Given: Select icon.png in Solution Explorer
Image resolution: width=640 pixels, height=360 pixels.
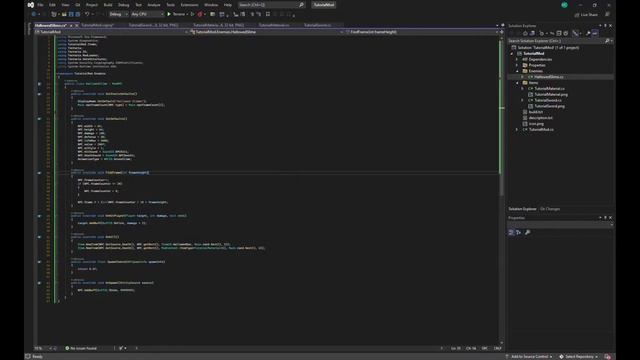Looking at the screenshot, I should (x=536, y=124).
